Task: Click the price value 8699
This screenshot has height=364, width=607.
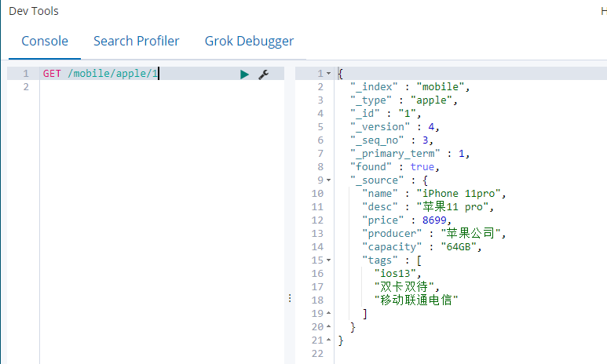Action: [434, 220]
